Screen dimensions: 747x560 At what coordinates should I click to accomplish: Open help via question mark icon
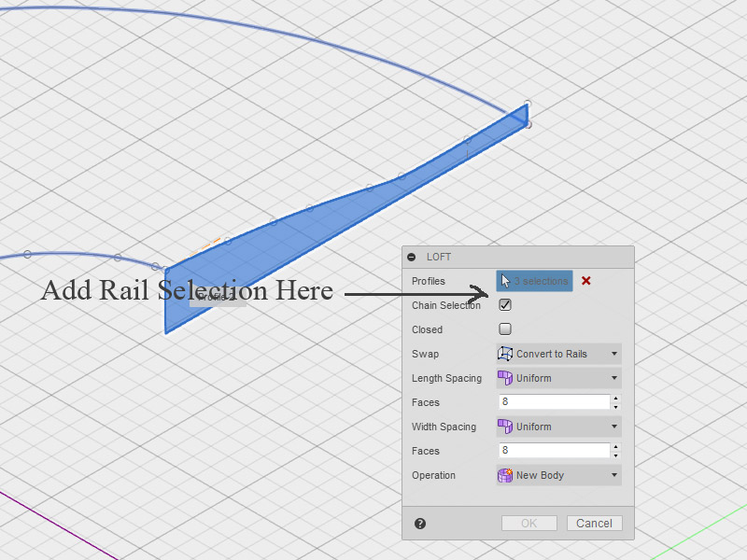[419, 524]
